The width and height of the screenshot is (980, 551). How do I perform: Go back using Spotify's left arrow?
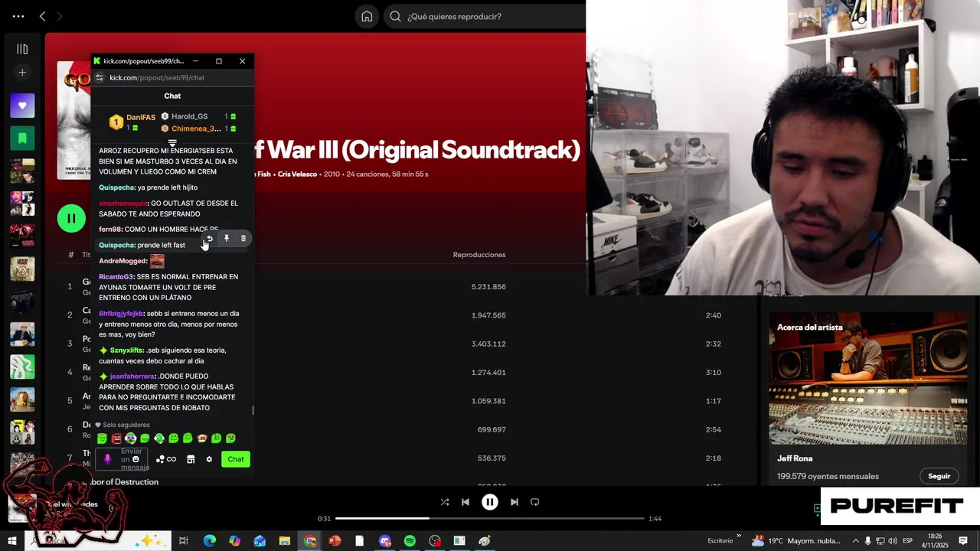click(x=42, y=16)
